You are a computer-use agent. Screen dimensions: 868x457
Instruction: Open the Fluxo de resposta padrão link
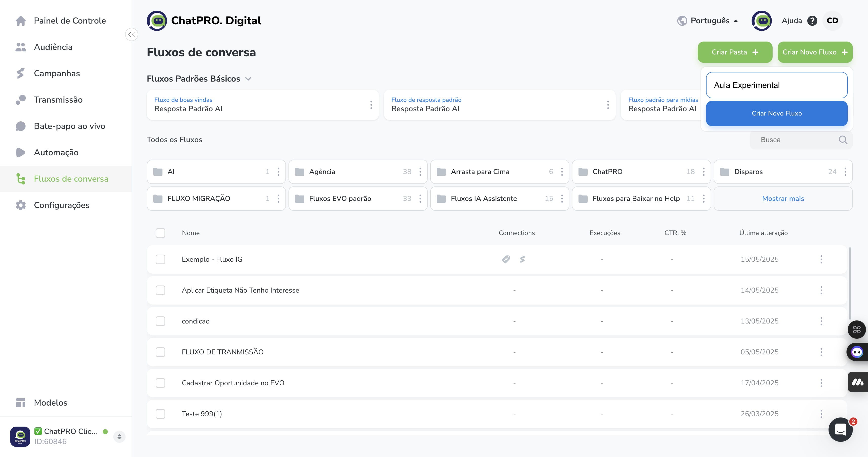pyautogui.click(x=426, y=100)
